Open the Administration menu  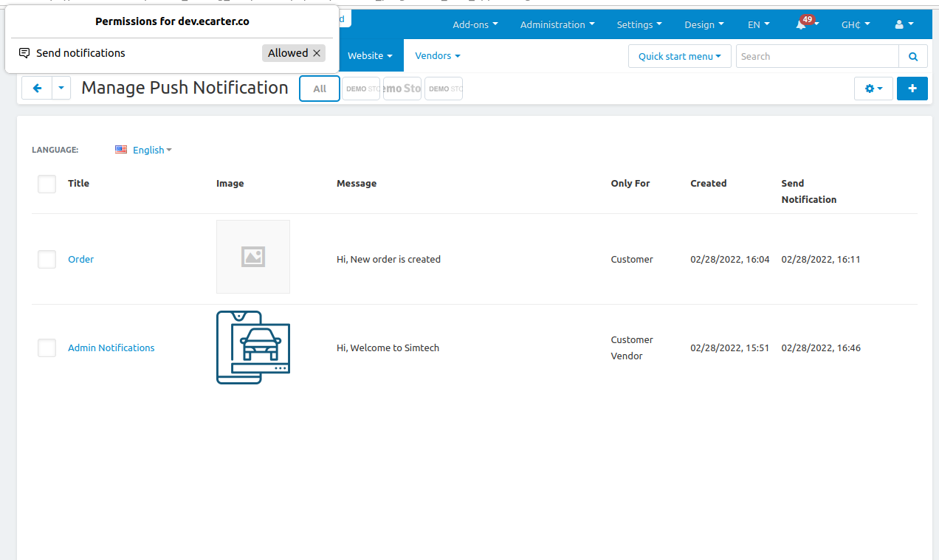557,24
